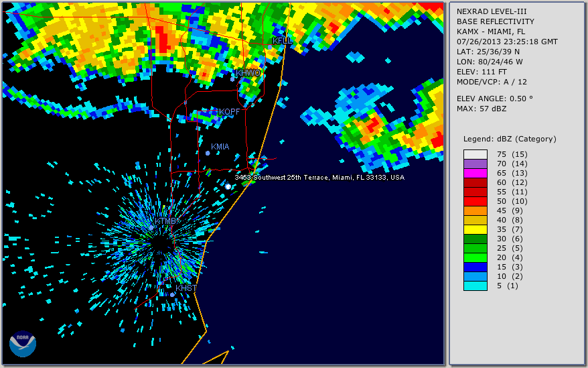Image resolution: width=588 pixels, height=368 pixels.
Task: Select the magenta 65 dBZ legend swatch
Action: click(x=475, y=173)
